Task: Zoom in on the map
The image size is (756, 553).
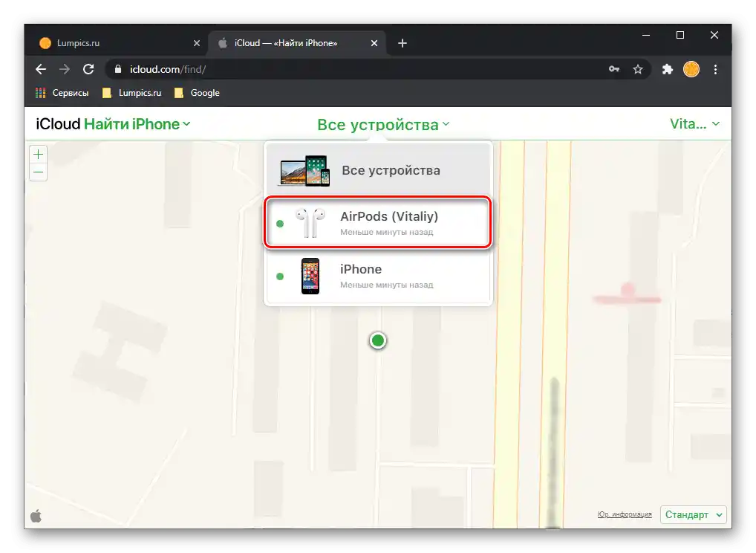Action: click(38, 155)
